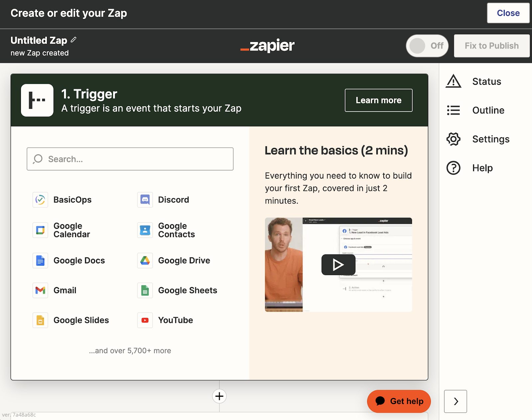
Task: Open the Settings panel label
Action: (x=491, y=139)
